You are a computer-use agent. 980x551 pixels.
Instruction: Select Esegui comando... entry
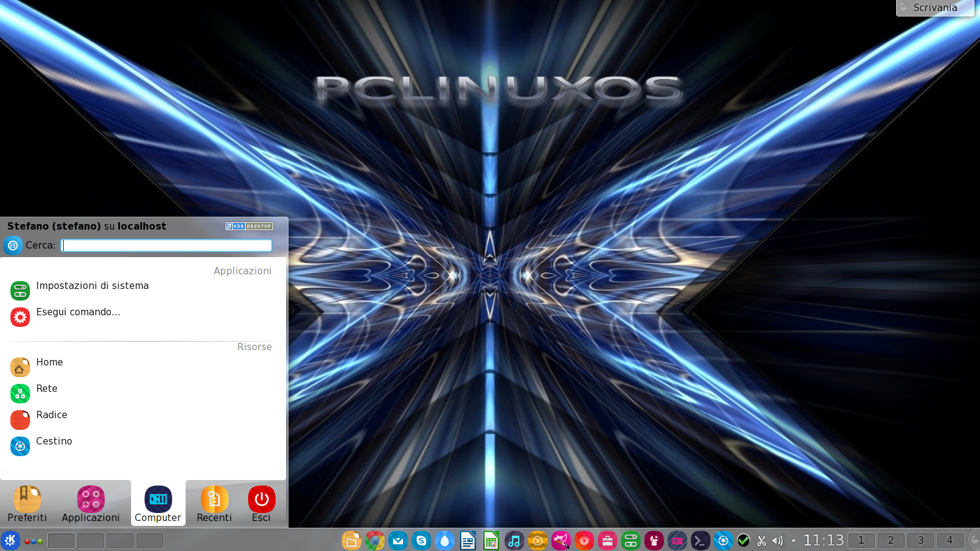click(x=141, y=317)
